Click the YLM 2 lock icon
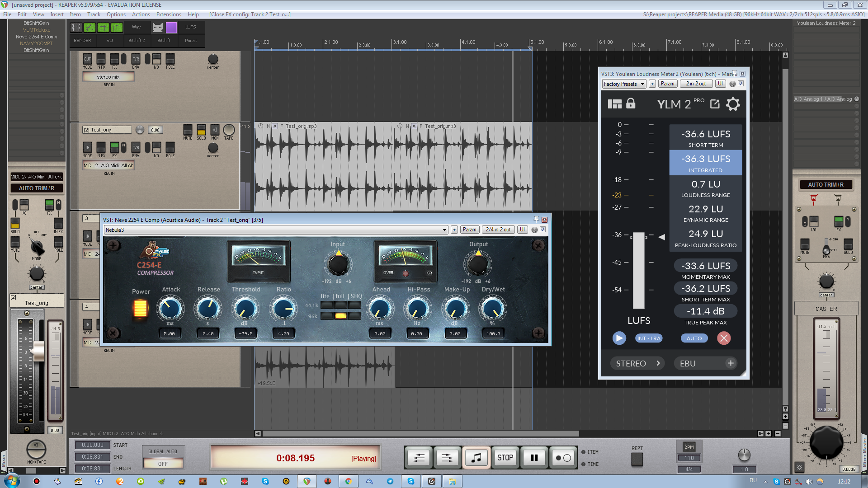Screen dimensions: 868x488 (631, 104)
